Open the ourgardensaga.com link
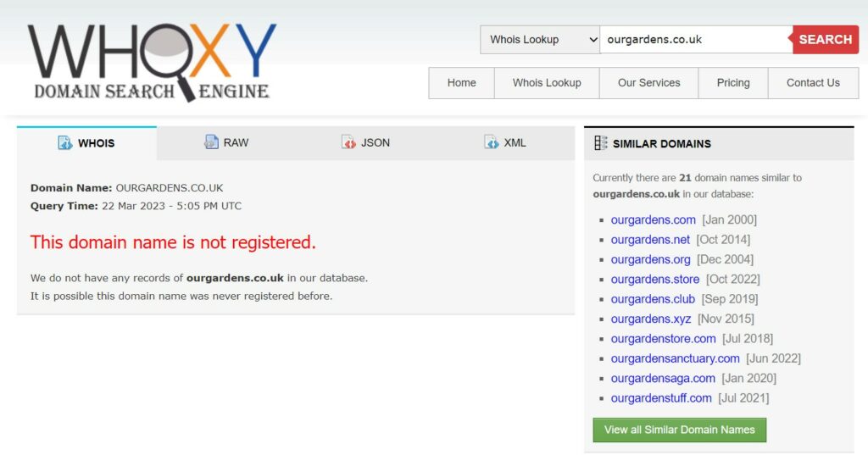Viewport: 868px width, 455px height. tap(663, 379)
